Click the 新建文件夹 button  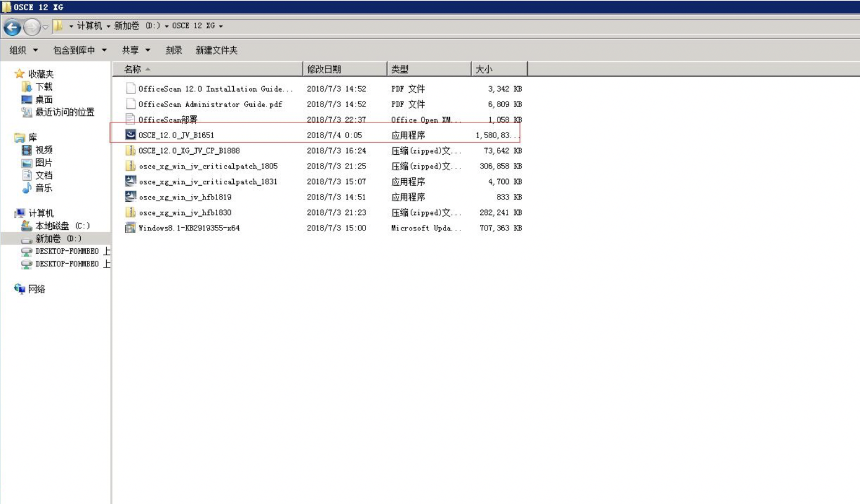point(217,50)
